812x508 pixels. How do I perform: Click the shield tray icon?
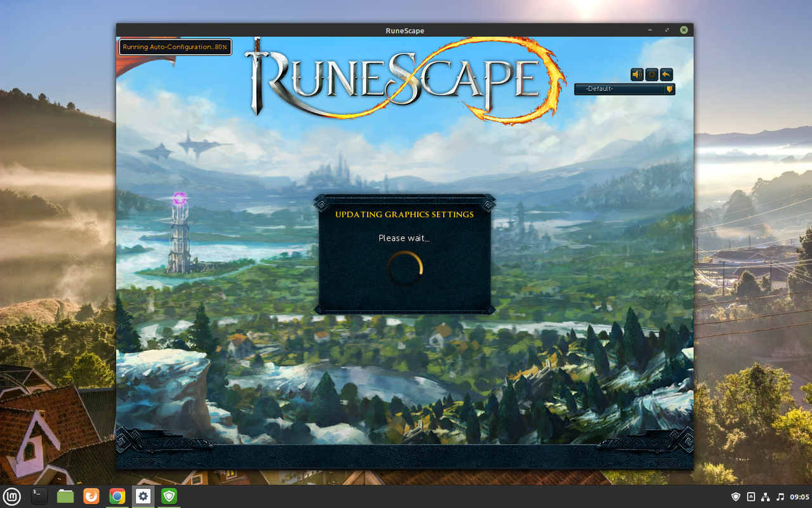point(736,497)
